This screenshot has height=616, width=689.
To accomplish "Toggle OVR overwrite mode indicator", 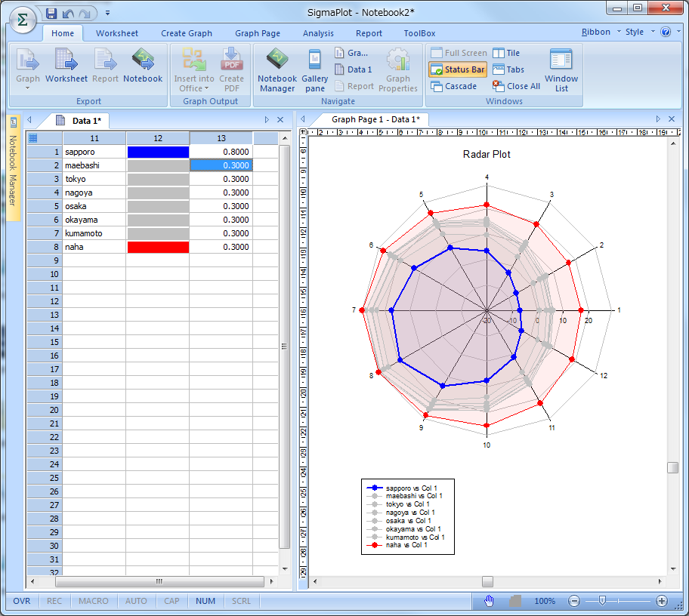I will tap(22, 601).
